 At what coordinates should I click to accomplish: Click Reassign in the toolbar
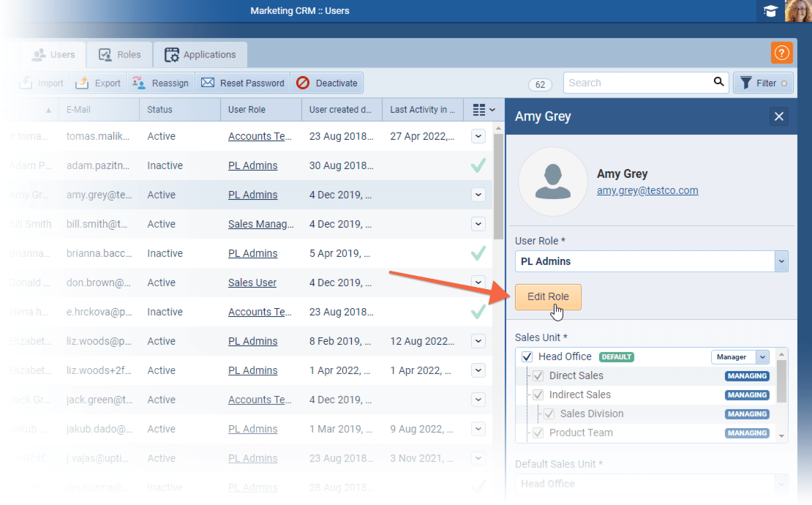tap(160, 83)
